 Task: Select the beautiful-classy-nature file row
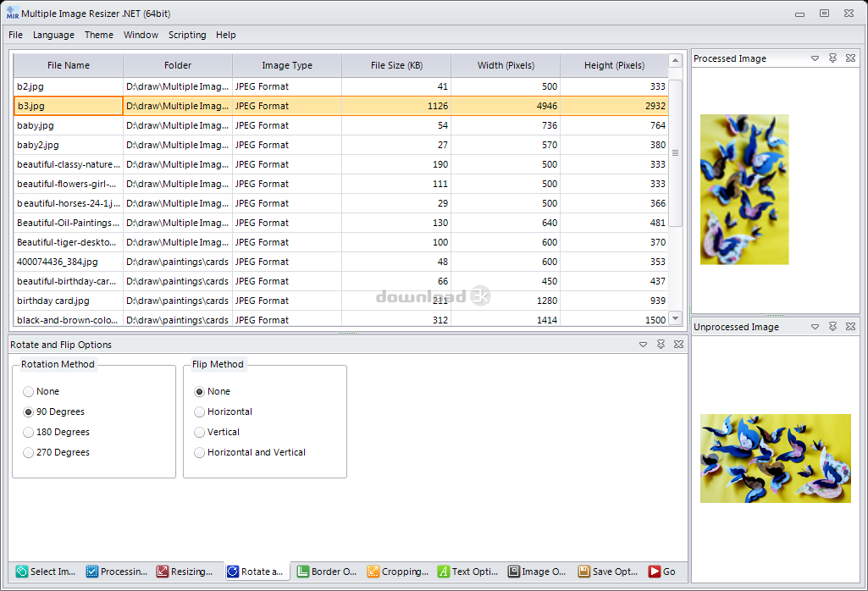[341, 164]
